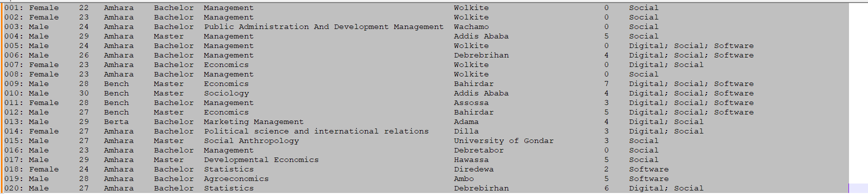Click 'Agroeconomics' in line 019
The image size is (868, 194).
pos(236,179)
